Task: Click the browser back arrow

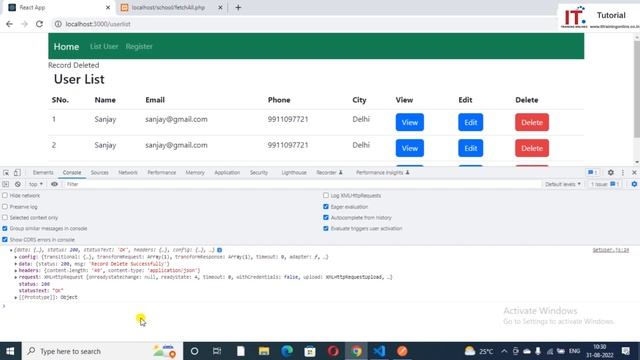Action: 9,24
